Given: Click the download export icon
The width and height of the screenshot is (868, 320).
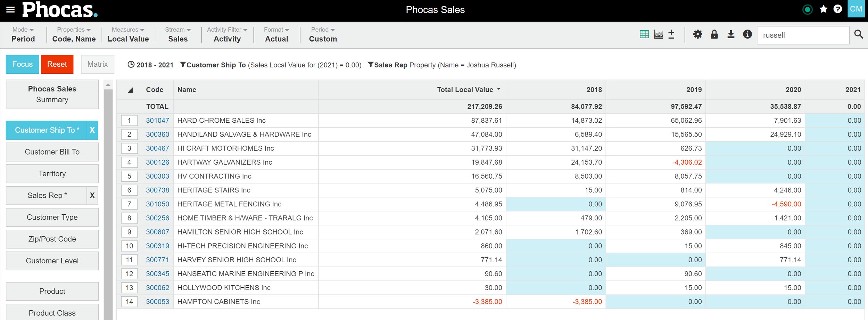Looking at the screenshot, I should click(731, 34).
